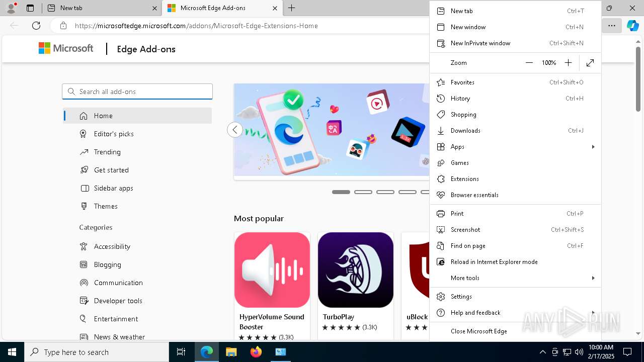Click the taskbar search box
644x362 pixels.
pyautogui.click(x=97, y=352)
